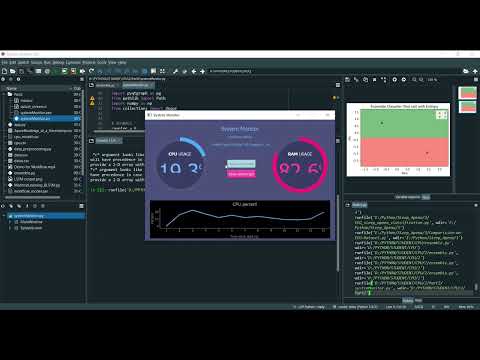Click conda environment status bar entry
The width and height of the screenshot is (480, 360).
coord(355,307)
